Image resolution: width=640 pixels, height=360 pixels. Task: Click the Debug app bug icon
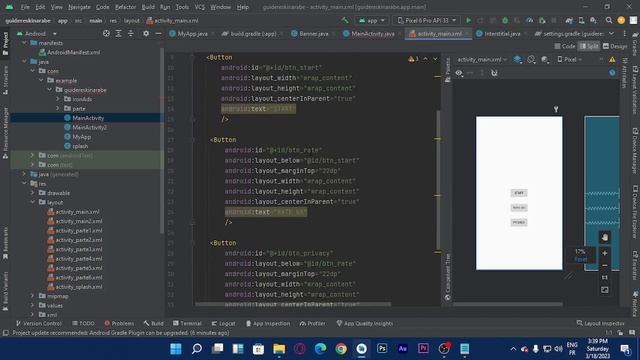[x=505, y=20]
